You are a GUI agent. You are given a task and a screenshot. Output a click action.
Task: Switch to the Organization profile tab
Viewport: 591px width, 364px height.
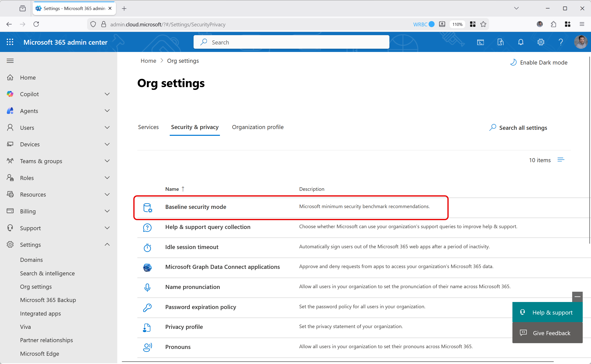click(x=258, y=127)
